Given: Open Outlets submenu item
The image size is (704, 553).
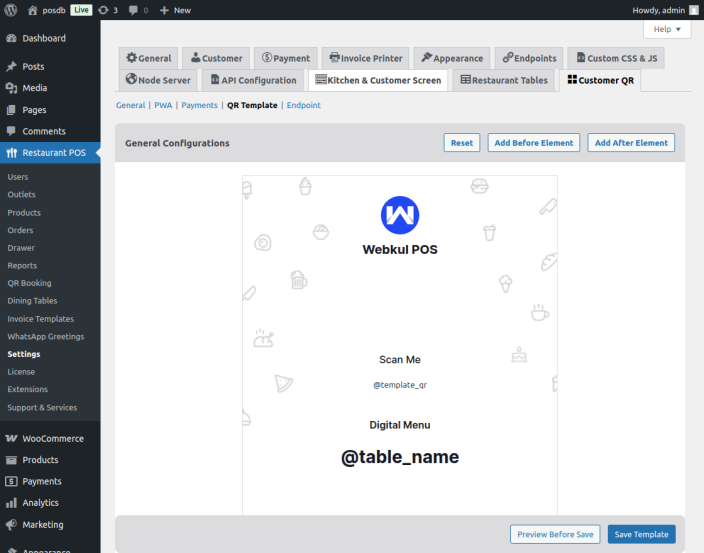Looking at the screenshot, I should 21,194.
